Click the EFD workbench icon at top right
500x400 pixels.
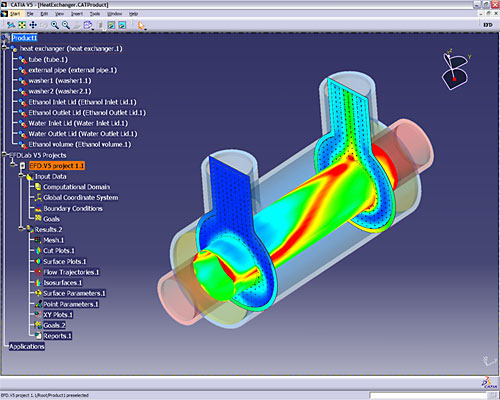488,25
